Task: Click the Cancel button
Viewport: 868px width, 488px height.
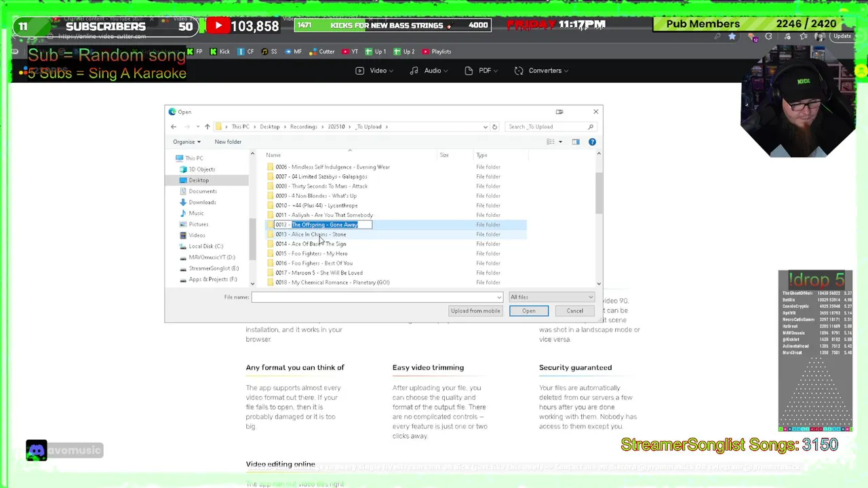Action: point(574,311)
